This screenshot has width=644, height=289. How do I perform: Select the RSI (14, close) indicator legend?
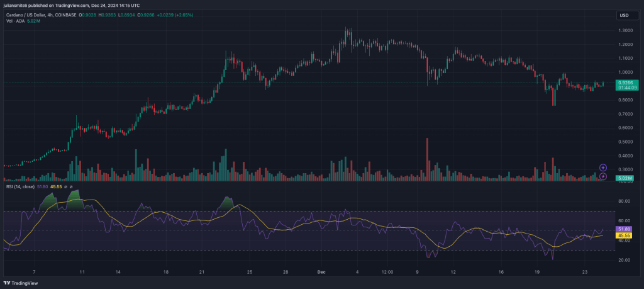[20, 186]
